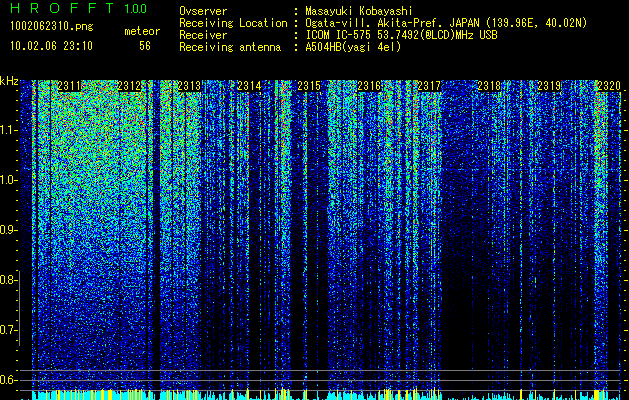Click the 1.1 frequency axis label
This screenshot has height=400, width=629.
pos(9,130)
